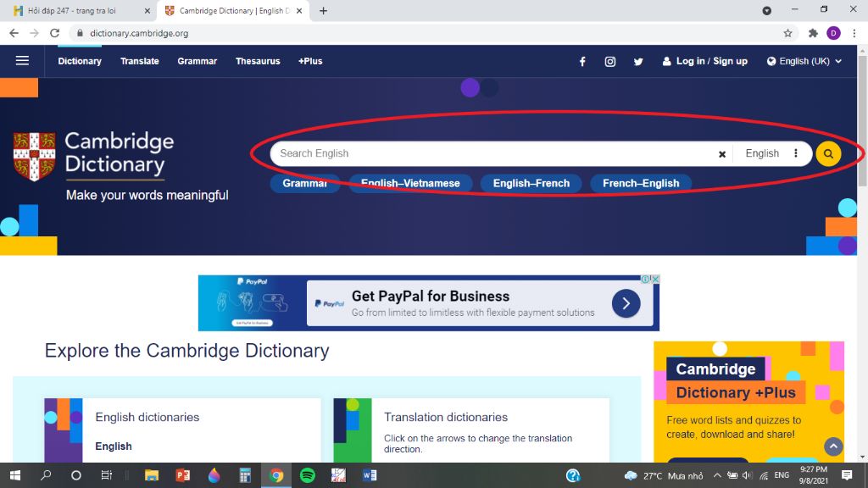Screen dimensions: 868x488
Task: Open the Chrome profile menu
Action: coord(833,33)
